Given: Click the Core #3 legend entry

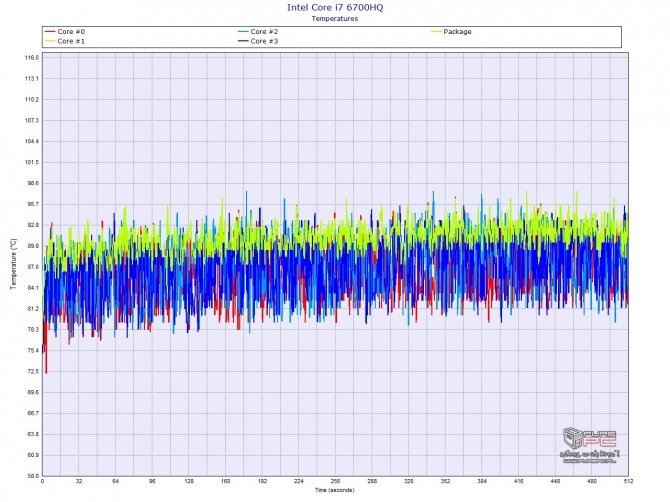Looking at the screenshot, I should (258, 41).
